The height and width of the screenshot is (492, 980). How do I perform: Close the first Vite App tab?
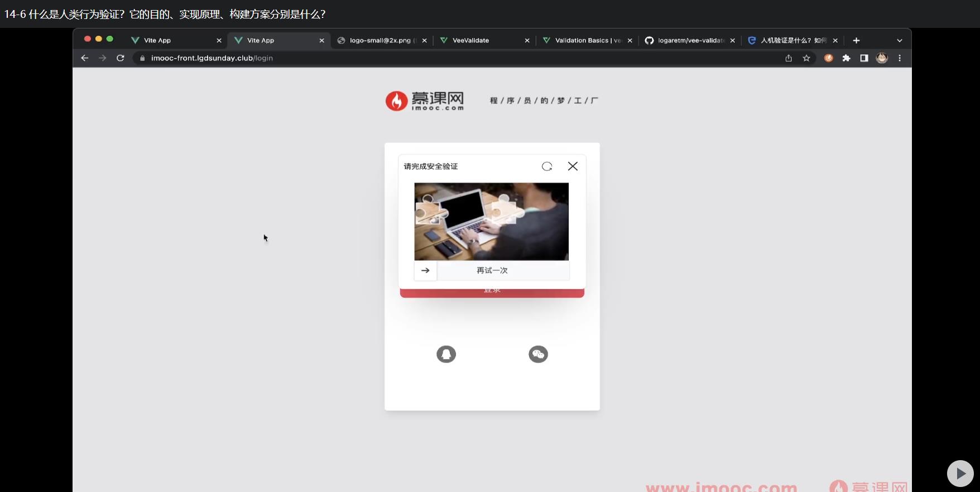pyautogui.click(x=219, y=41)
